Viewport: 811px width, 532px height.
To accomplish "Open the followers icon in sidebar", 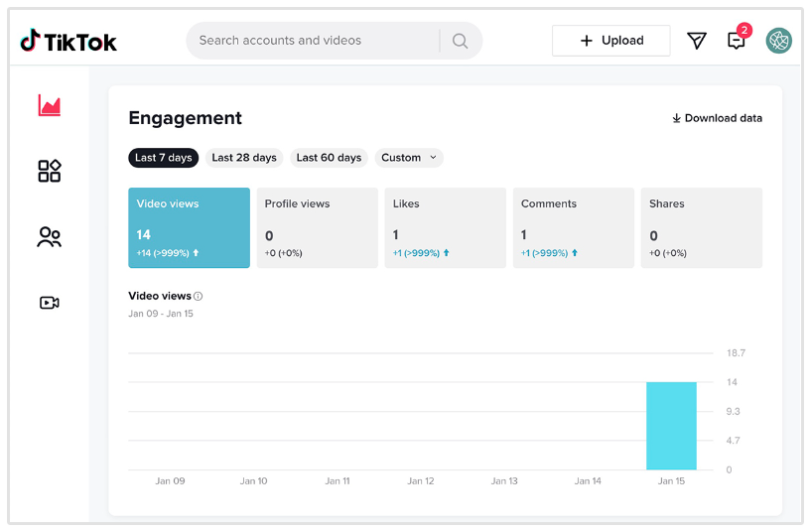I will pos(50,237).
